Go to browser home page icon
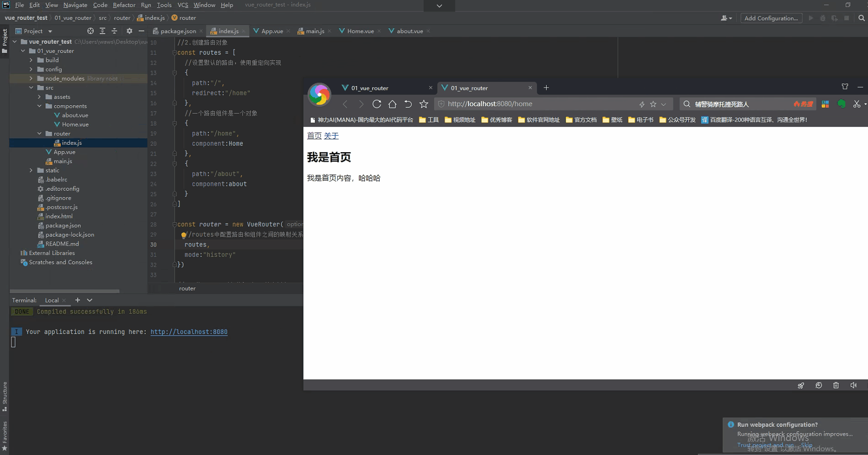The image size is (868, 455). 393,104
